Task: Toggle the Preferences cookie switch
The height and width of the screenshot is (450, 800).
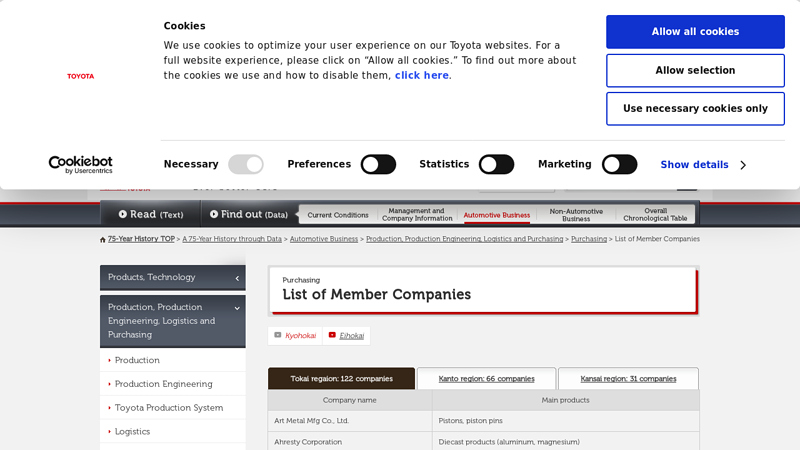Action: click(x=378, y=164)
